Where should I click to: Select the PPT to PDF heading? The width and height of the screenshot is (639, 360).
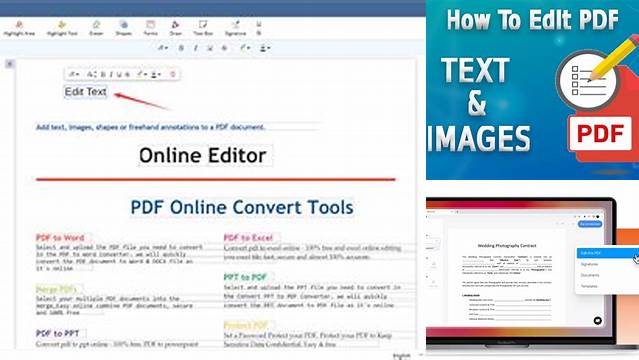click(x=245, y=277)
